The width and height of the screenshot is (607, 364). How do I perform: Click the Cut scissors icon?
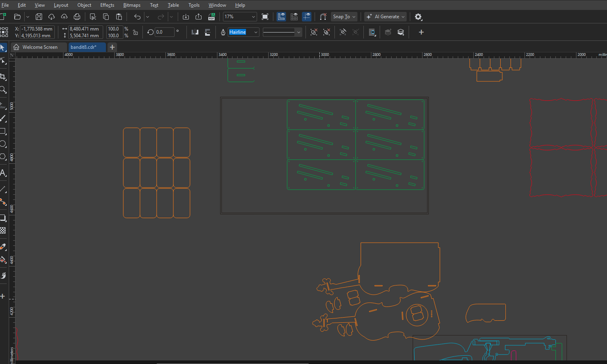(x=93, y=17)
